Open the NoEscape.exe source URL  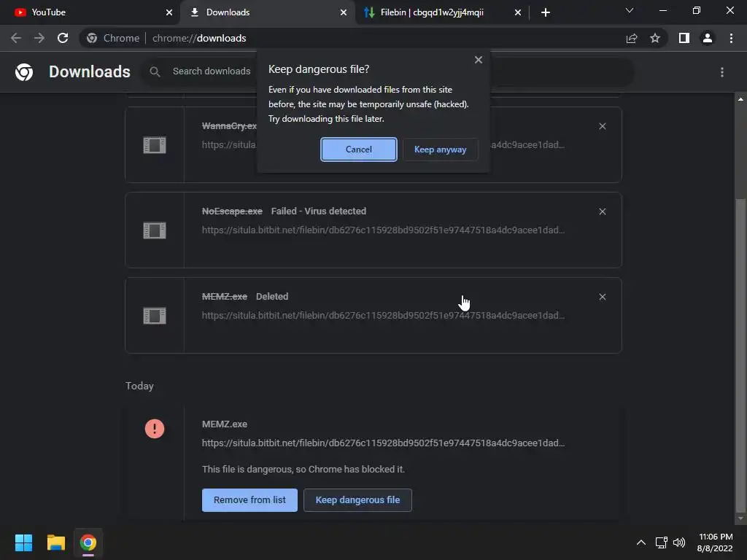pyautogui.click(x=383, y=230)
